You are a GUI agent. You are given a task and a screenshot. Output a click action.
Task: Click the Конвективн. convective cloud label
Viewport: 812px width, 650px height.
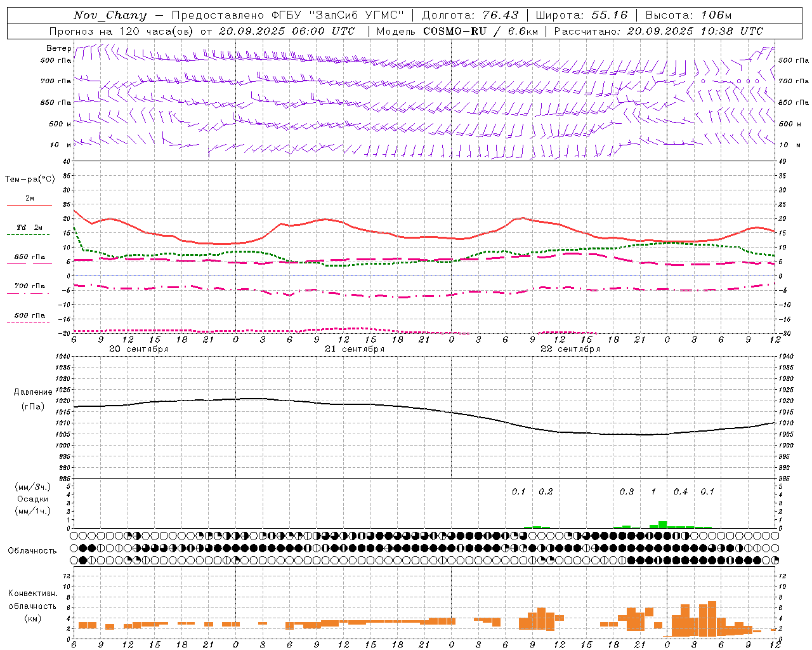click(32, 594)
